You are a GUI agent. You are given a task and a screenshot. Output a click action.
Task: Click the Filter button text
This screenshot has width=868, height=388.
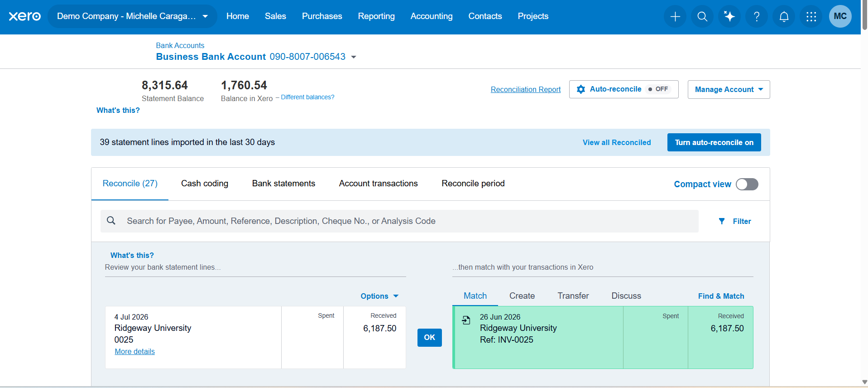[742, 221]
